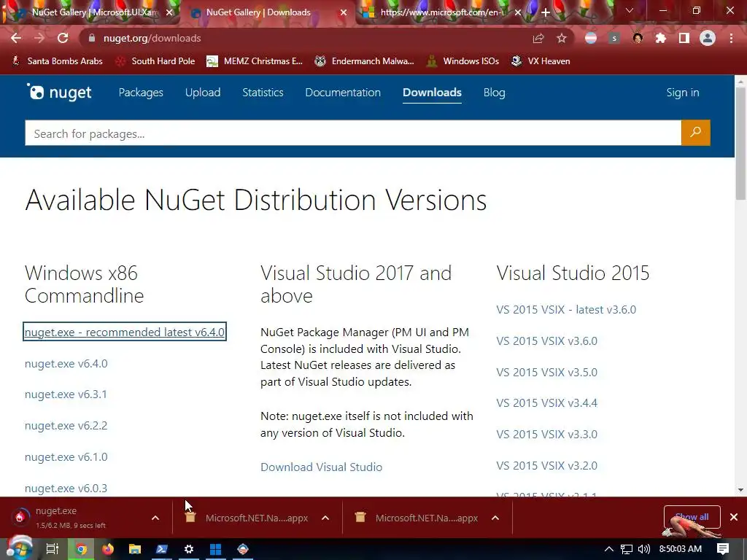
Task: Click the page vertical scrollbar thumb
Action: click(740, 145)
